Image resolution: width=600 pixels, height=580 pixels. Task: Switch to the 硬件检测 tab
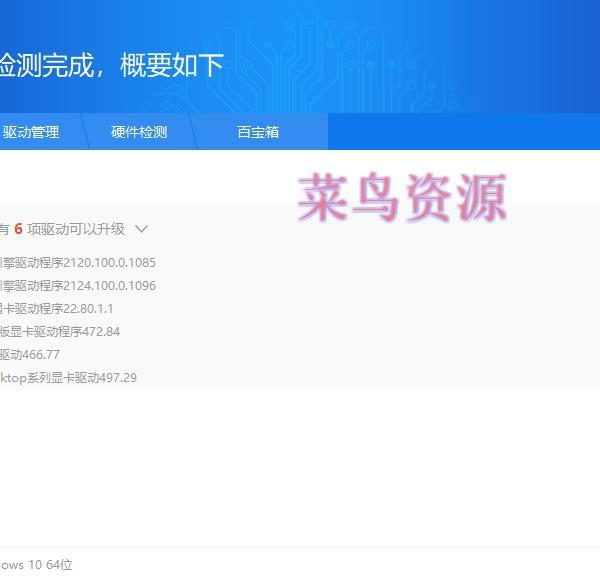pyautogui.click(x=139, y=132)
